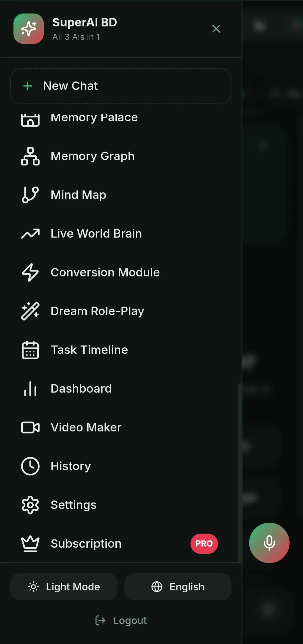
Task: Click the SuperAI BD title text
Action: (x=84, y=22)
